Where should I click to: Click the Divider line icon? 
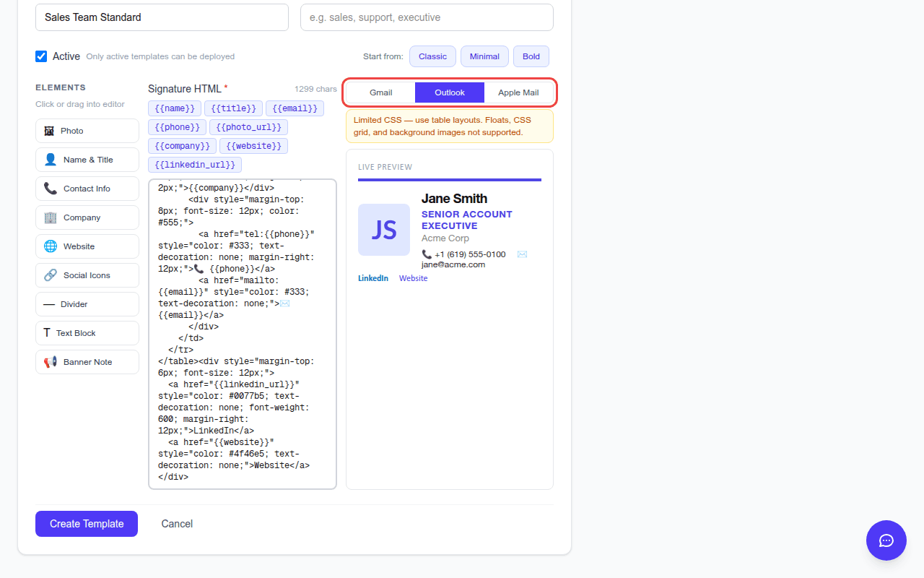49,304
